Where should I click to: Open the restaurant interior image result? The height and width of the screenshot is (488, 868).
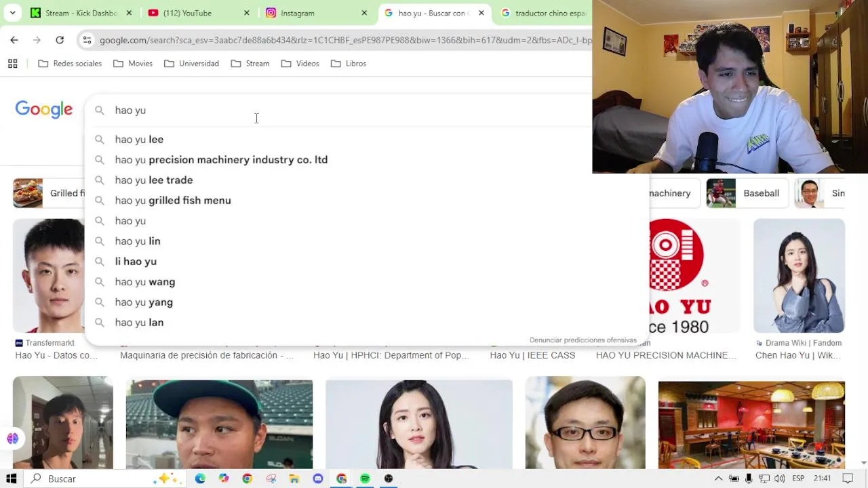(x=751, y=424)
